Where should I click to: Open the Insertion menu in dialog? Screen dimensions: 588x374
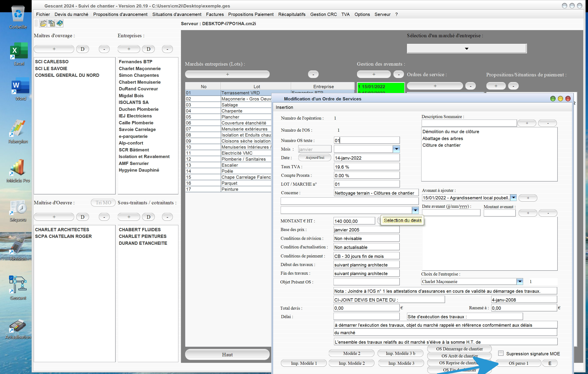point(284,107)
